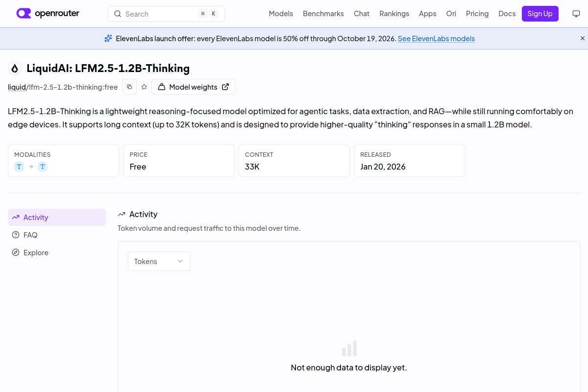
Task: Favorite the model with star icon
Action: 144,87
